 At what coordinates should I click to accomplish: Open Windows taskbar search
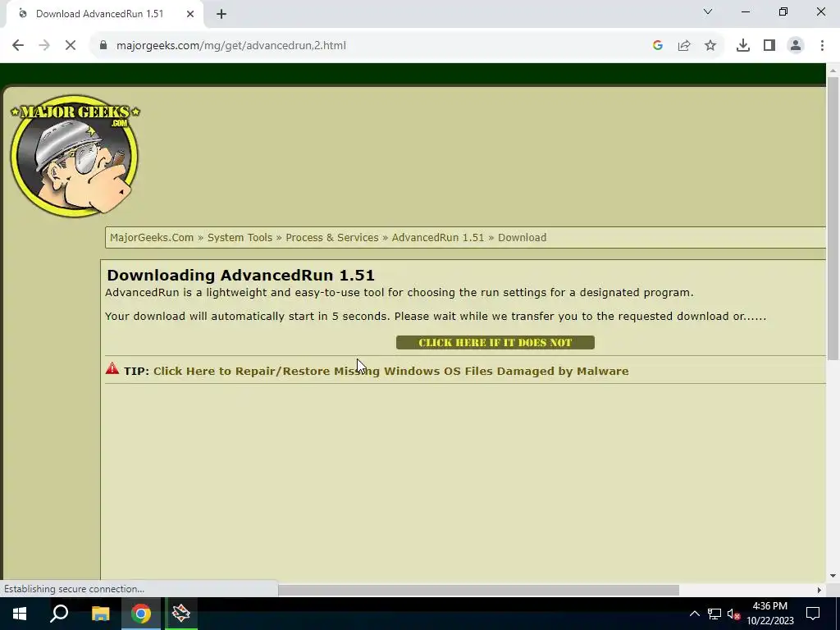pyautogui.click(x=59, y=614)
